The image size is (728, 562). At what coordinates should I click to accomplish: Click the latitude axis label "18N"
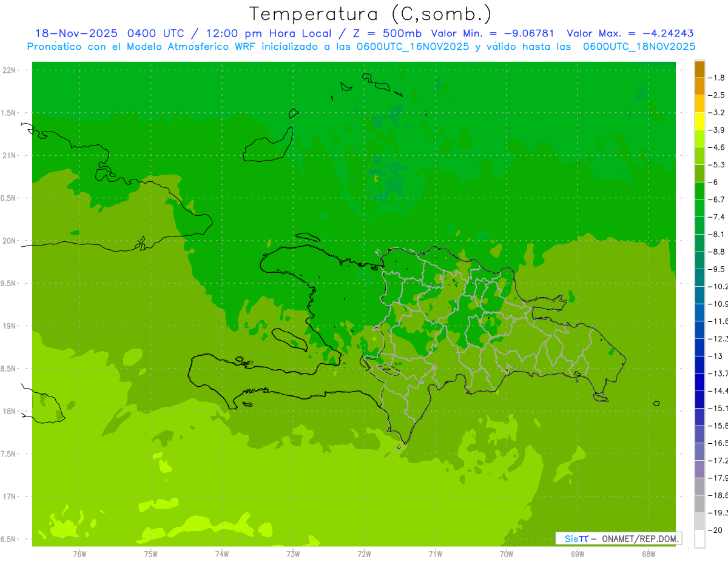pos(8,412)
